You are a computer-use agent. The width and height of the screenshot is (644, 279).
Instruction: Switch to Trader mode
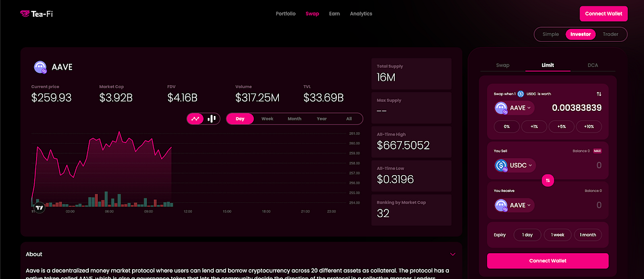pos(611,35)
